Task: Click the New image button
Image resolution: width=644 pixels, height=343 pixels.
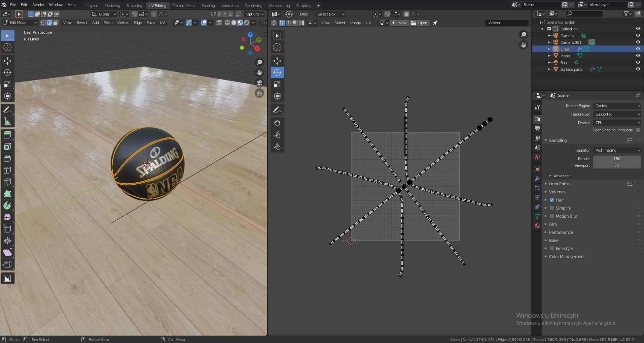Action: pyautogui.click(x=399, y=23)
